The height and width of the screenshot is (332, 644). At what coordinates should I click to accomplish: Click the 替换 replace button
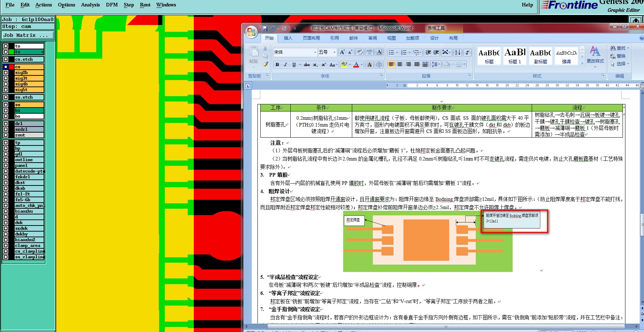point(618,56)
